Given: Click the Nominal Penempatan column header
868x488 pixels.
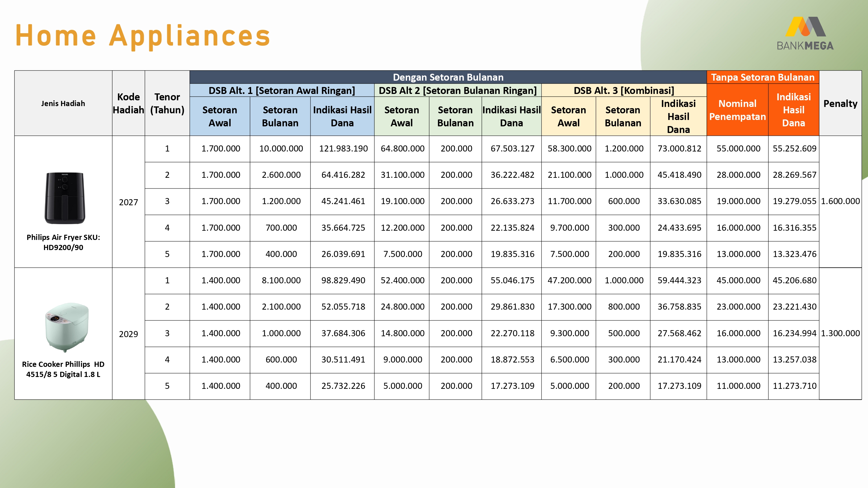Looking at the screenshot, I should coord(737,110).
